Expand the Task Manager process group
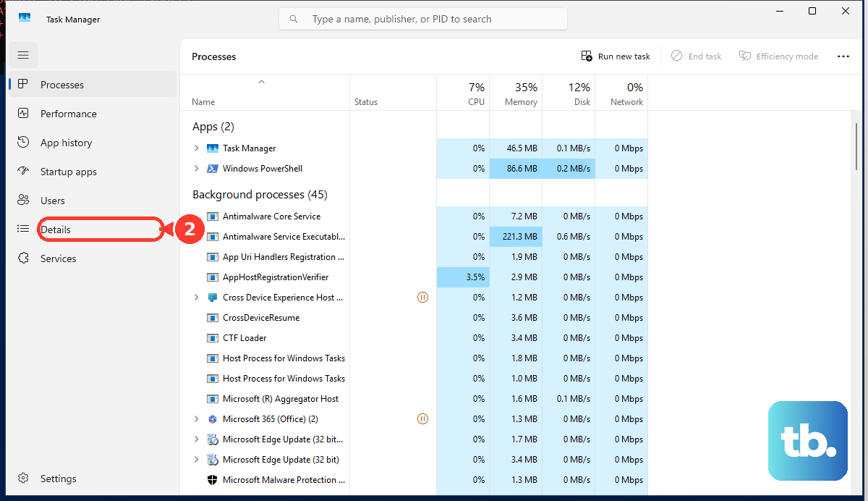This screenshot has height=501, width=868. (x=196, y=148)
